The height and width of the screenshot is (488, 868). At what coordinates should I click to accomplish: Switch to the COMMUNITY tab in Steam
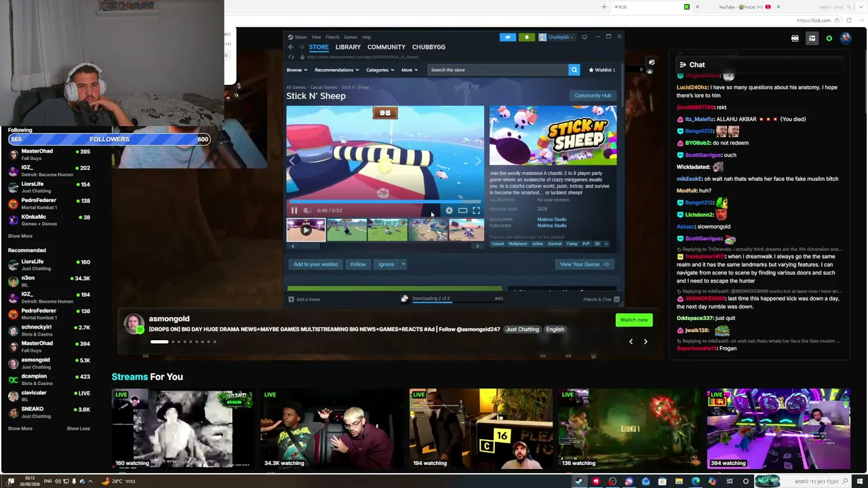pyautogui.click(x=387, y=47)
